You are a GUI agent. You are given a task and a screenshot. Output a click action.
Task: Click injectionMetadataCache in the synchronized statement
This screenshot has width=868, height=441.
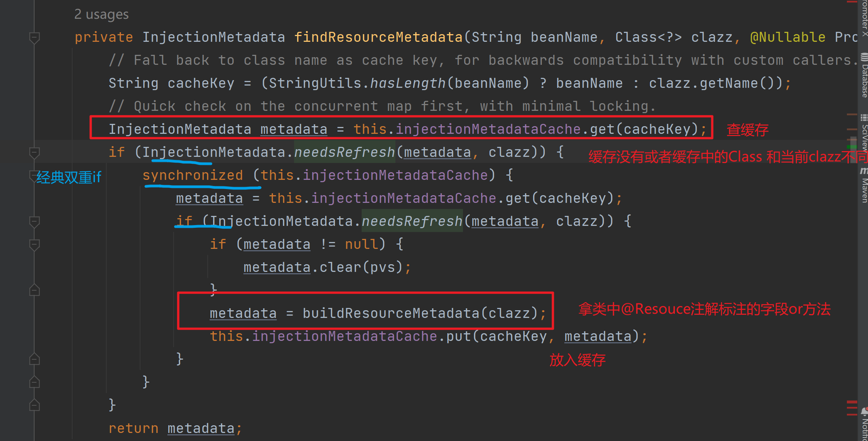pyautogui.click(x=395, y=175)
